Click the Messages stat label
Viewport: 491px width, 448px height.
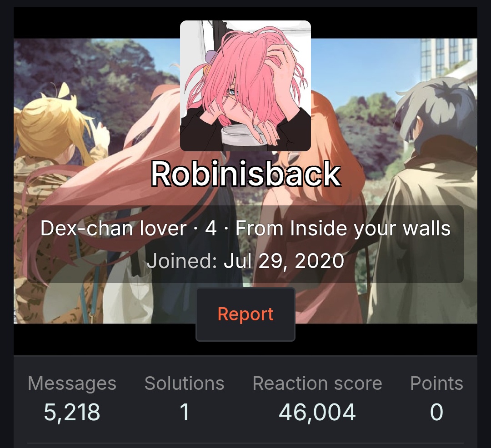pyautogui.click(x=72, y=383)
